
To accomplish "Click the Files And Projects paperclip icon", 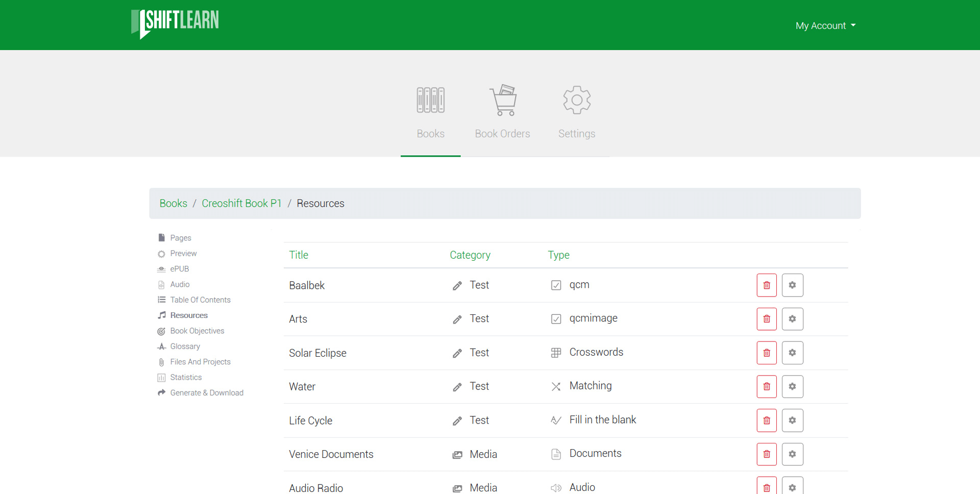I will click(161, 362).
